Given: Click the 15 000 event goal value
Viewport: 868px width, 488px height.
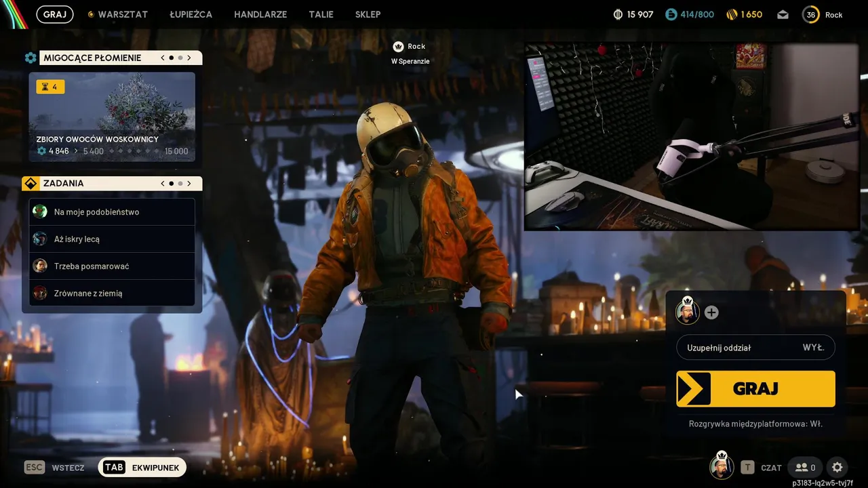Looking at the screenshot, I should pos(176,151).
